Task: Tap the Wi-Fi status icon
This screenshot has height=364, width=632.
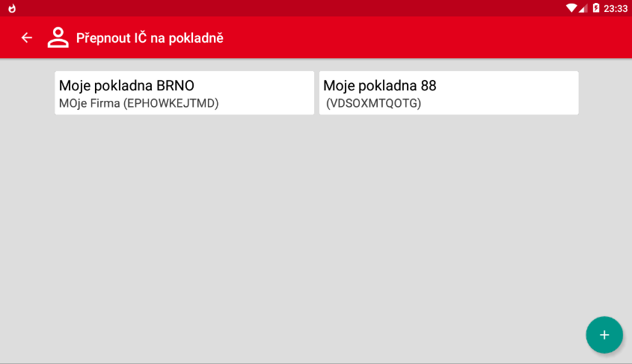Action: point(571,8)
